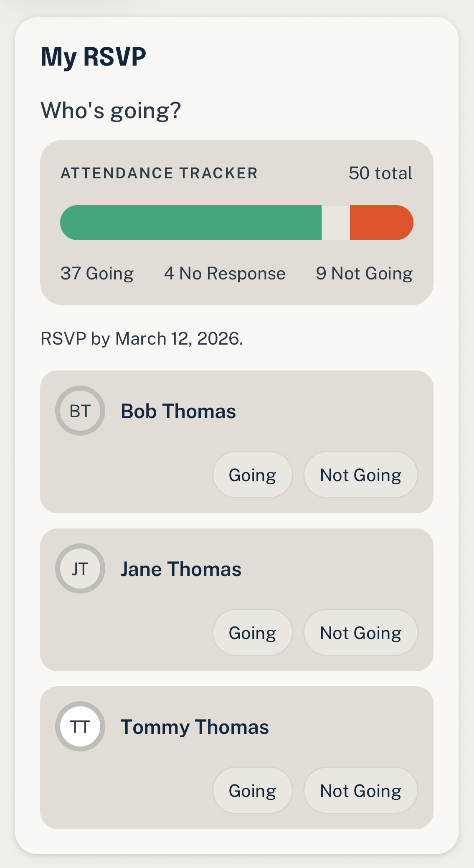This screenshot has width=474, height=868.
Task: Click Tommy Thomas's TT avatar circle
Action: [x=80, y=726]
